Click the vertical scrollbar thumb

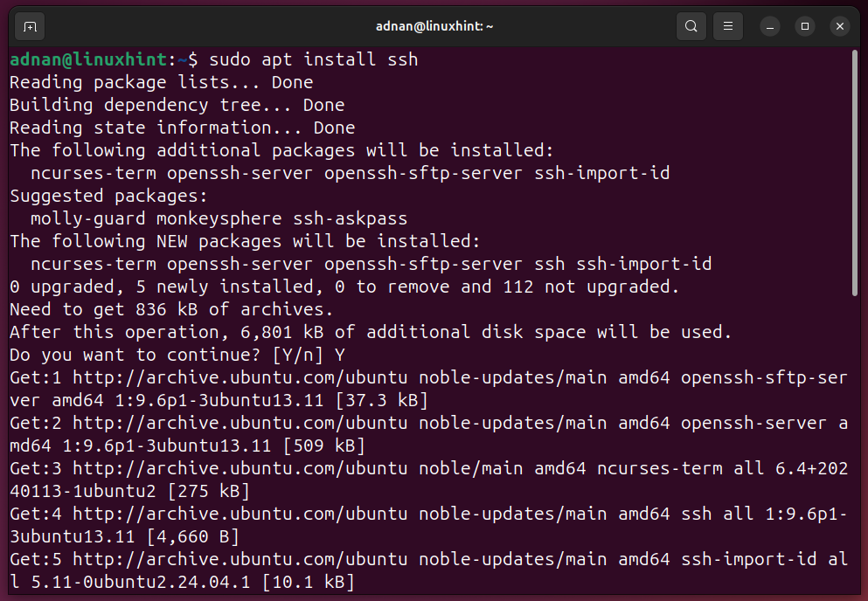855,173
